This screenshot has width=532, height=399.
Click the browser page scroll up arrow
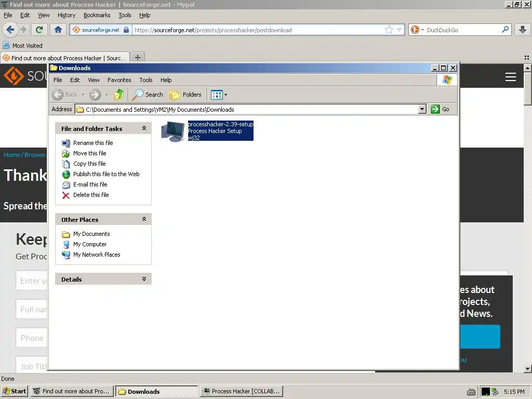528,68
